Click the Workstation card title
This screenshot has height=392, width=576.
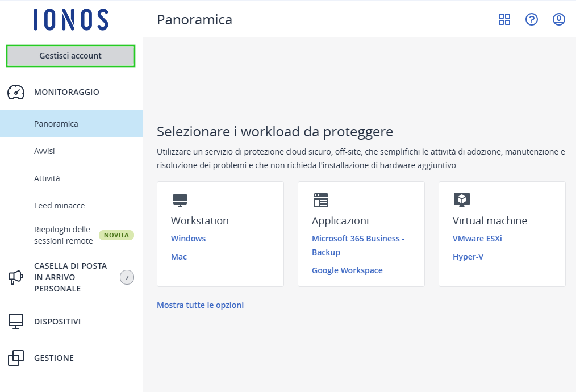(x=200, y=221)
